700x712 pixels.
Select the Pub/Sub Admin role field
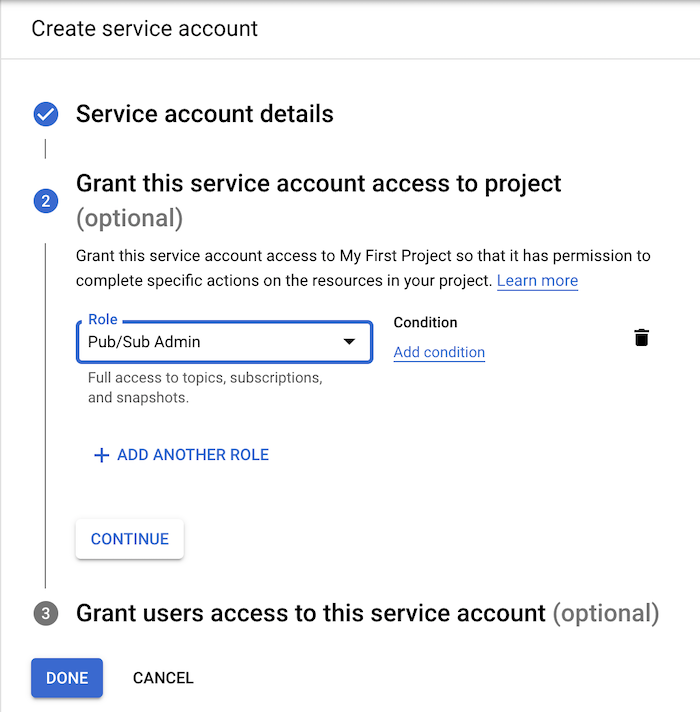coord(224,342)
